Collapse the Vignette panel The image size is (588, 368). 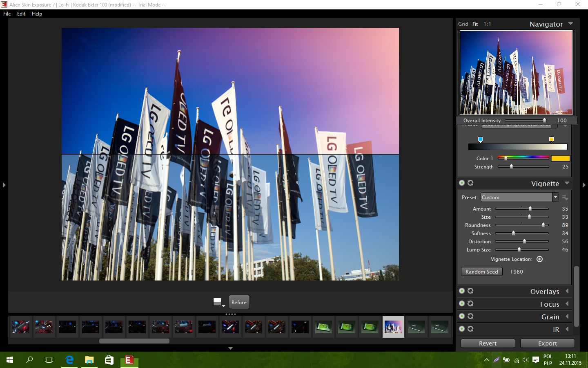click(567, 183)
